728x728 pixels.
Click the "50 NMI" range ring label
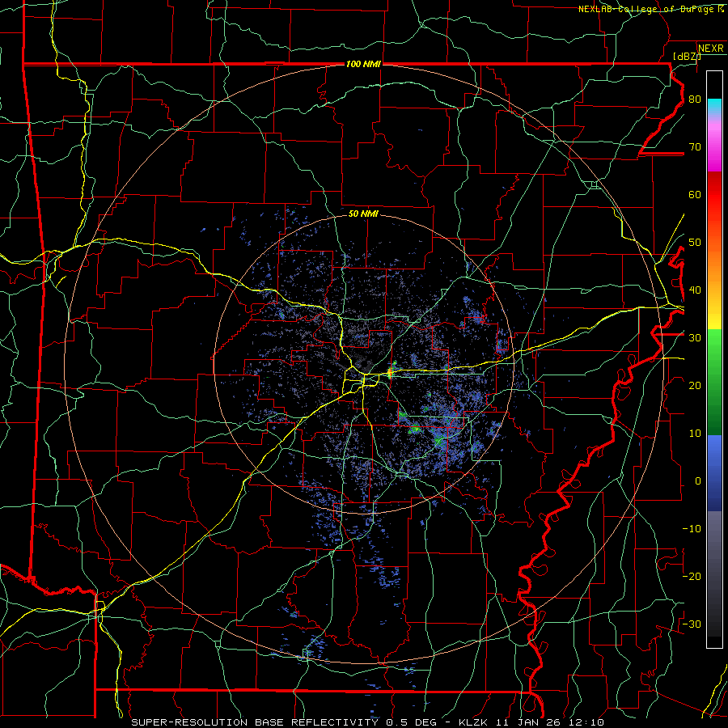click(x=363, y=214)
